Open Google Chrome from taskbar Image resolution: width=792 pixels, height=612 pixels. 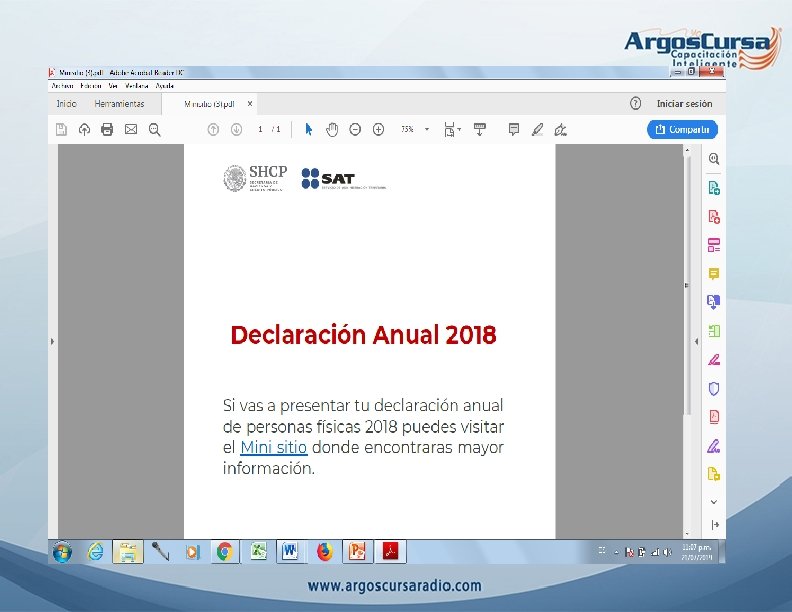(225, 552)
